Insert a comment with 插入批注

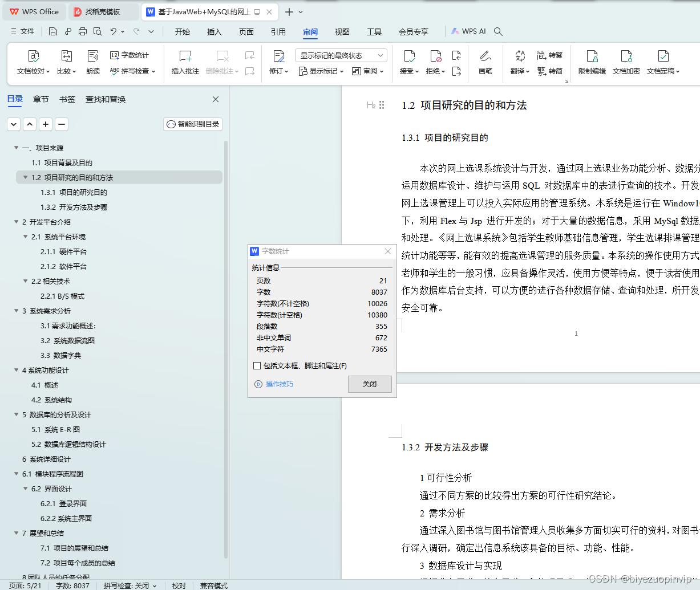click(x=185, y=63)
